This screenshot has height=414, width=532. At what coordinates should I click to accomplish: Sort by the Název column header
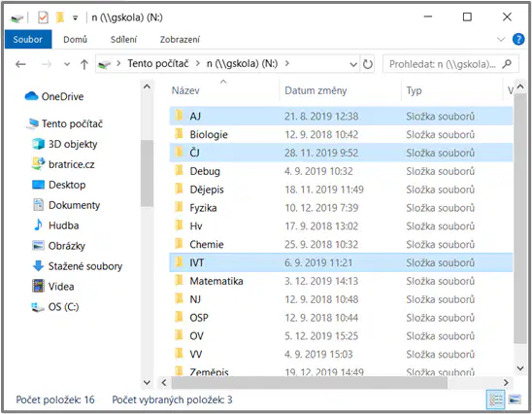[185, 90]
